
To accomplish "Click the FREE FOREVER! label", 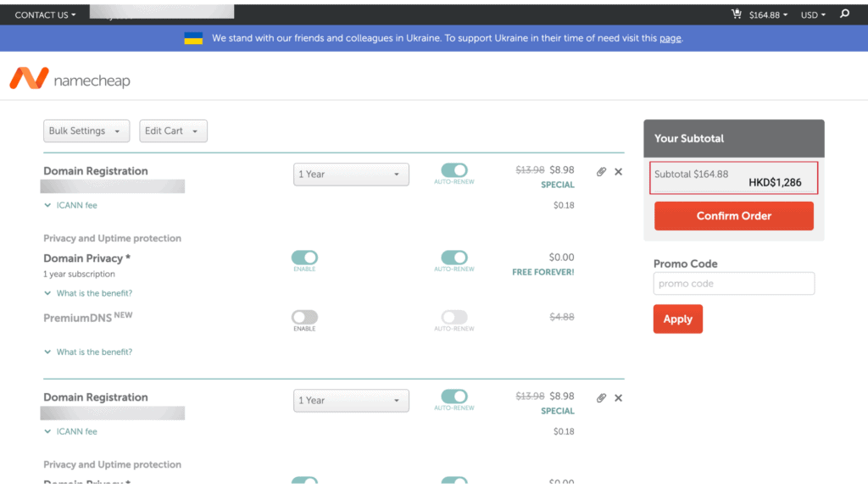I will click(x=543, y=272).
